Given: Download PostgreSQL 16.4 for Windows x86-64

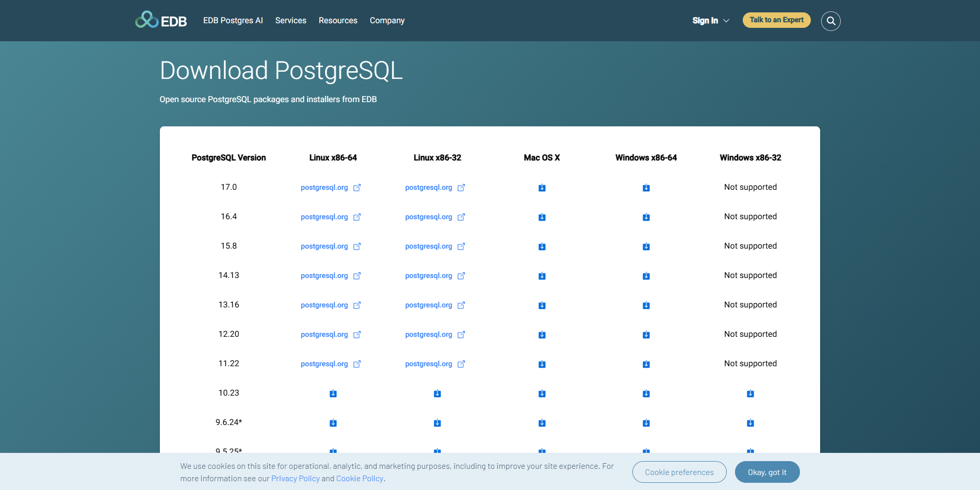Looking at the screenshot, I should coord(646,217).
